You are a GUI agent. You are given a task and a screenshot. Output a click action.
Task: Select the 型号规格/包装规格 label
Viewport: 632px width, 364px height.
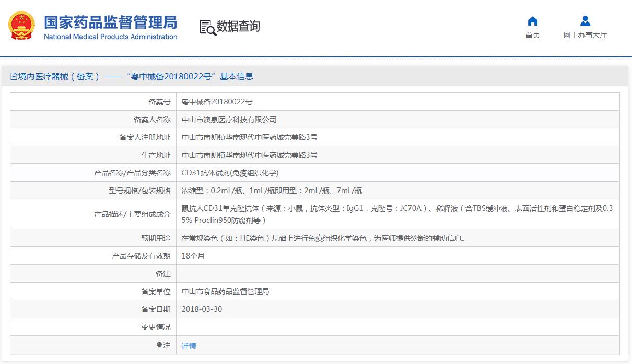[140, 191]
